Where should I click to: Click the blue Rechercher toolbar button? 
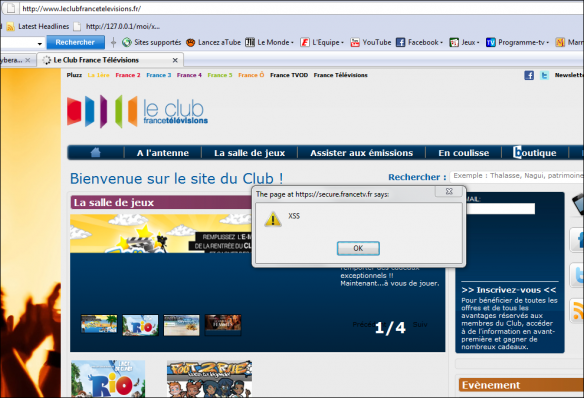click(75, 42)
